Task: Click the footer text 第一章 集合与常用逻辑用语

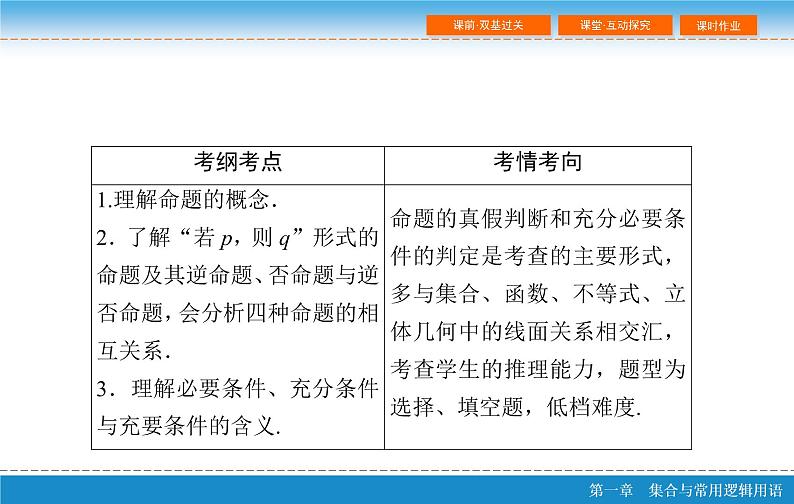Action: (686, 490)
